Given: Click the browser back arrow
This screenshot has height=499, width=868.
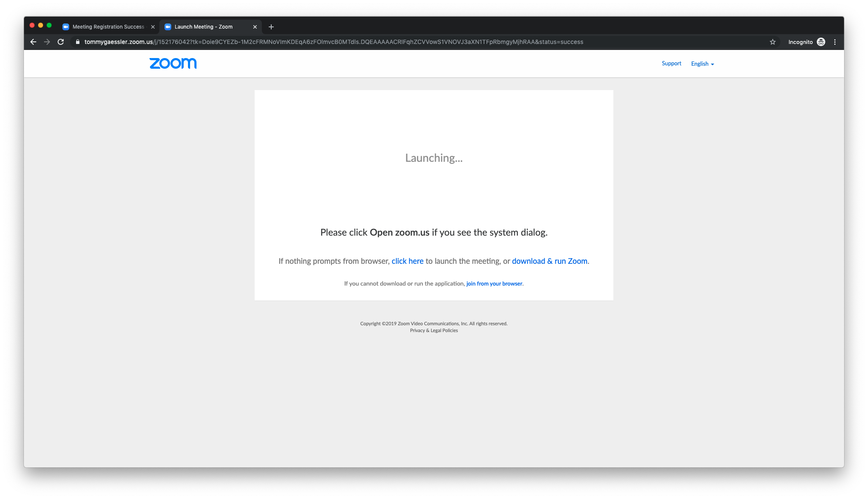Looking at the screenshot, I should tap(33, 42).
